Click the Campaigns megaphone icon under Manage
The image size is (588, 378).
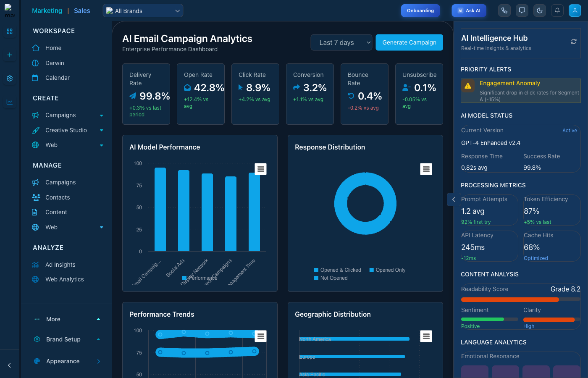coord(36,182)
